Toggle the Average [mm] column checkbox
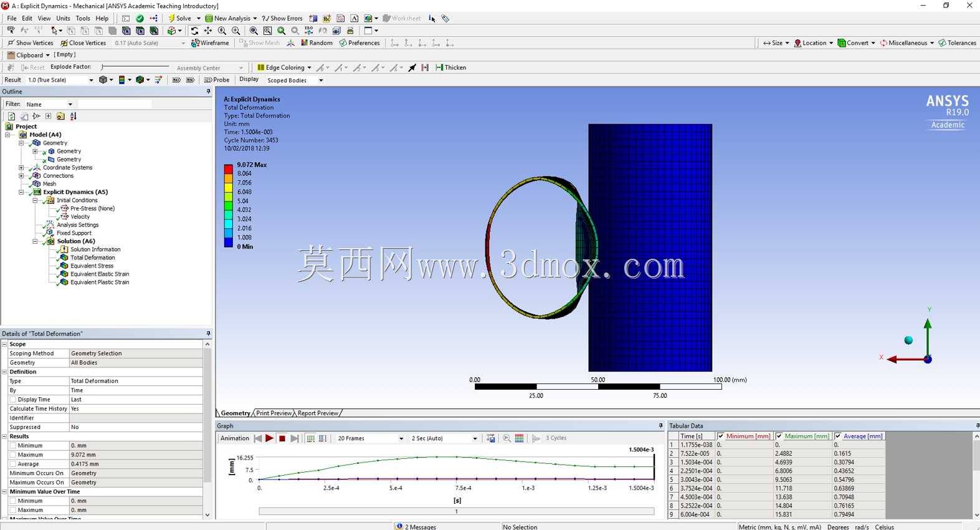980x530 pixels. tap(838, 436)
